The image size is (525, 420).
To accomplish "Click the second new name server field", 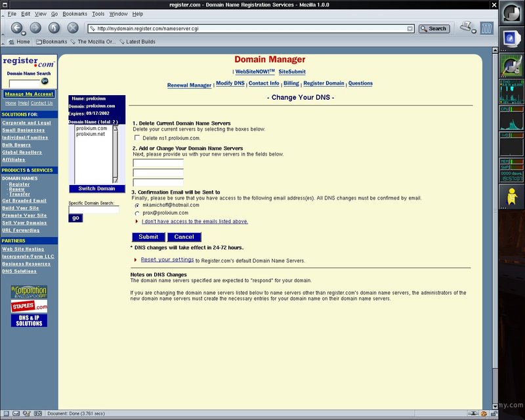I will click(158, 173).
